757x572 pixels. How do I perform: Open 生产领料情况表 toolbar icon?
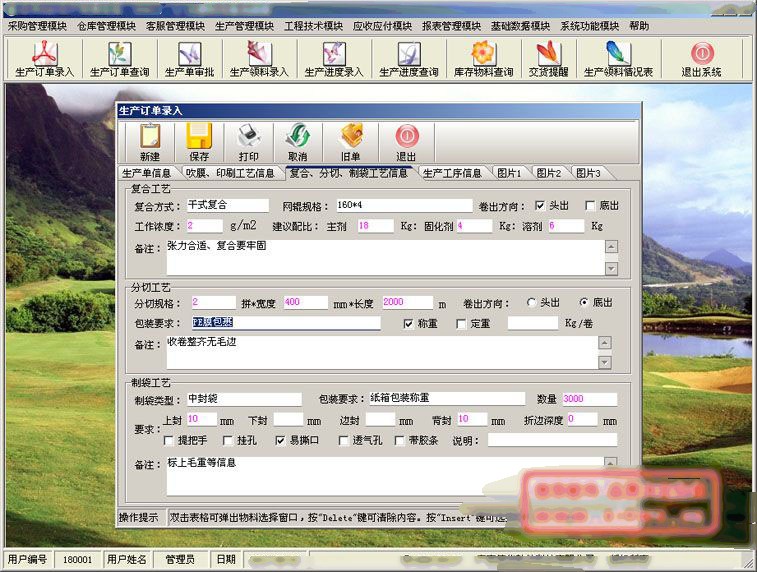point(618,59)
